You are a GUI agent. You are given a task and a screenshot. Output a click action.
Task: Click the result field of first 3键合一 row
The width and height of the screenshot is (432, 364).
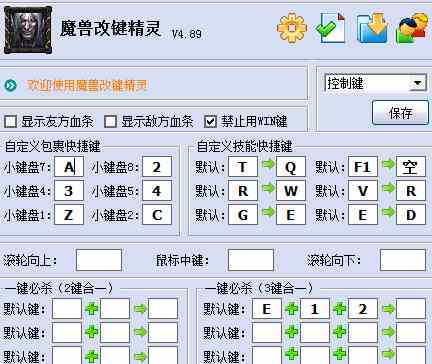pyautogui.click(x=411, y=309)
